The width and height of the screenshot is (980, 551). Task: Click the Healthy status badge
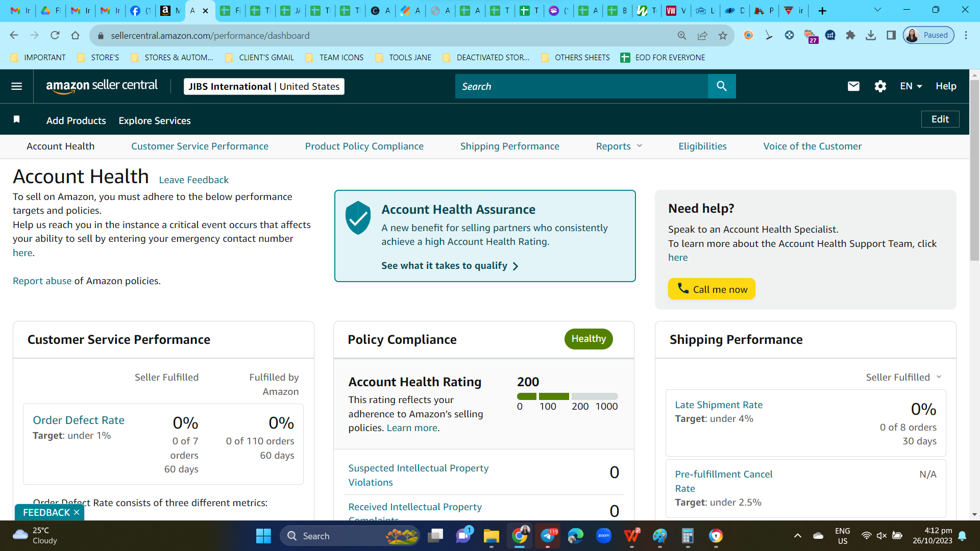point(589,339)
